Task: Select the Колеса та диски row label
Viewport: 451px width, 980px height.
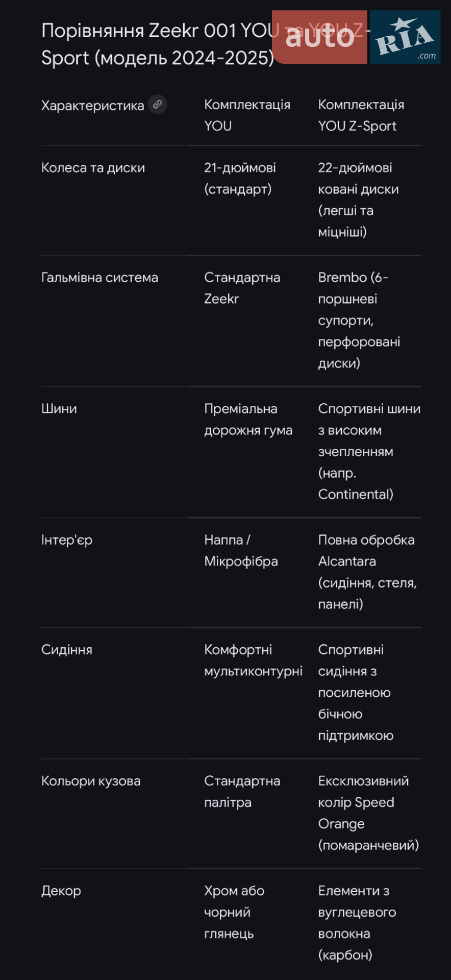Action: point(93,168)
